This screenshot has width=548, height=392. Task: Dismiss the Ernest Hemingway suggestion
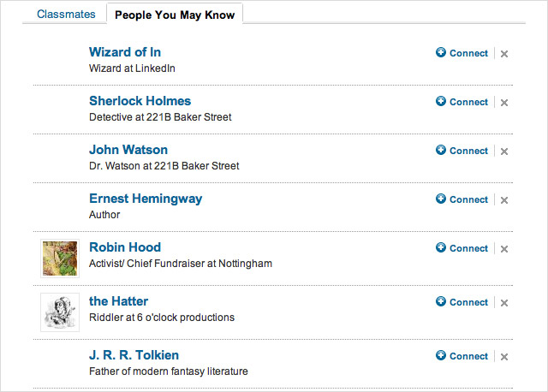pyautogui.click(x=504, y=200)
